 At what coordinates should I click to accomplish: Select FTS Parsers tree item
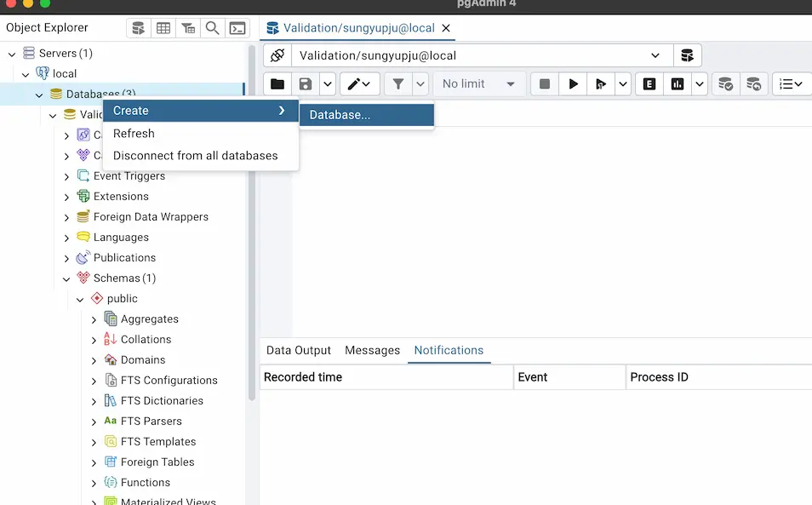tap(152, 421)
